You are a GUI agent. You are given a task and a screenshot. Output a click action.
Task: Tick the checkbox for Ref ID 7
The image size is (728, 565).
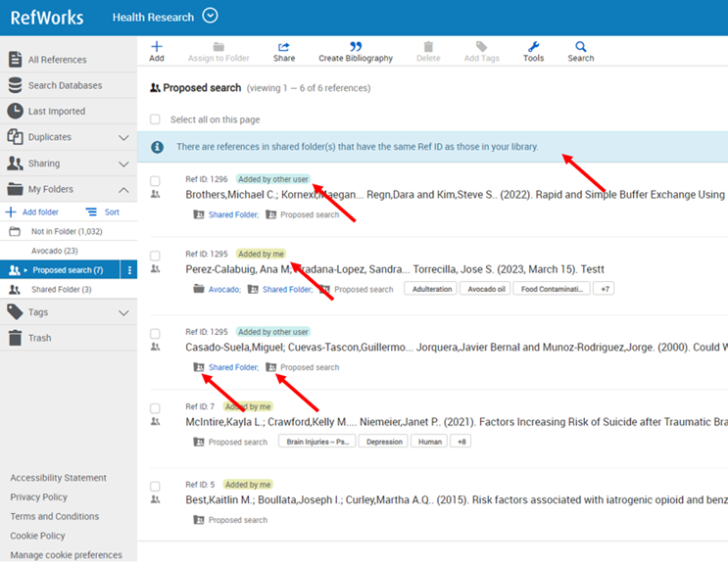155,408
